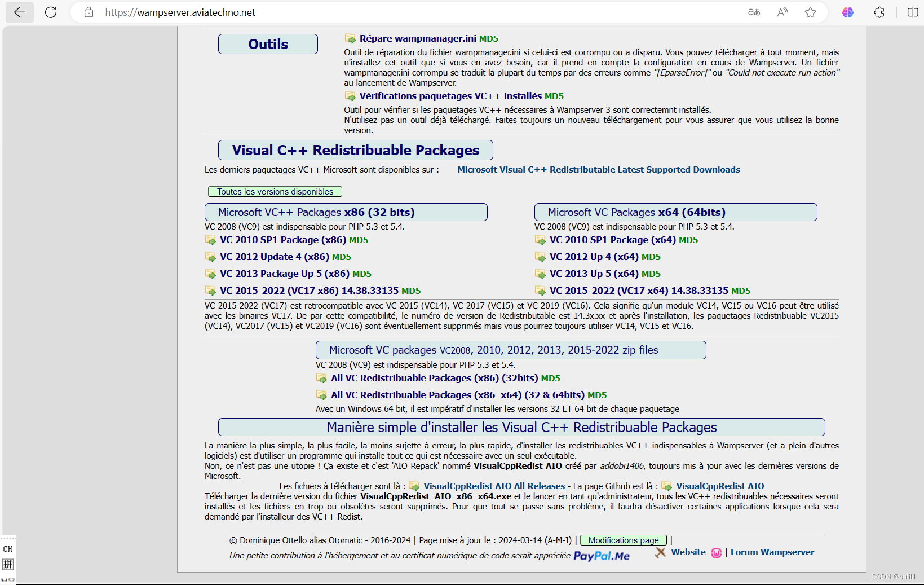The width and height of the screenshot is (924, 585).
Task: Click the PayPal.Me logo
Action: point(602,556)
